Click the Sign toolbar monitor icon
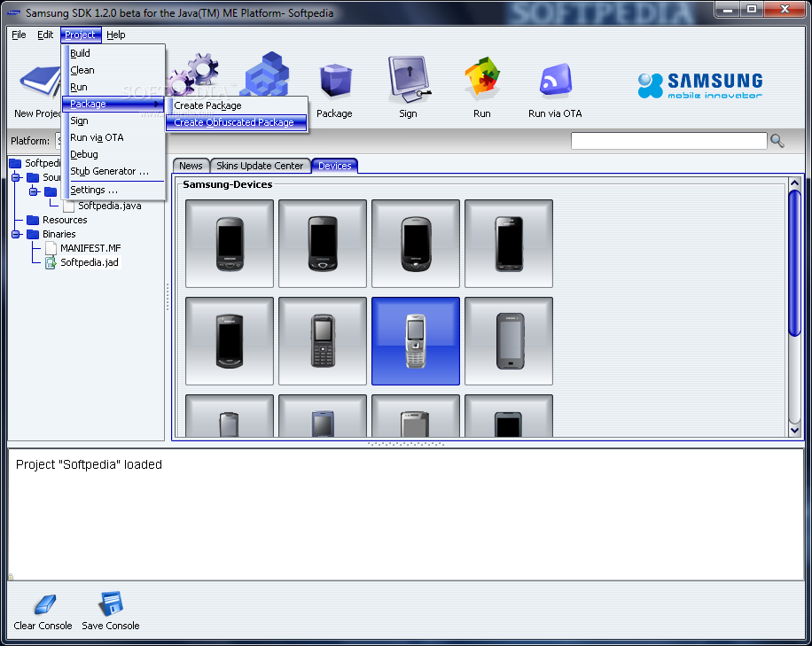This screenshot has height=646, width=812. point(408,80)
